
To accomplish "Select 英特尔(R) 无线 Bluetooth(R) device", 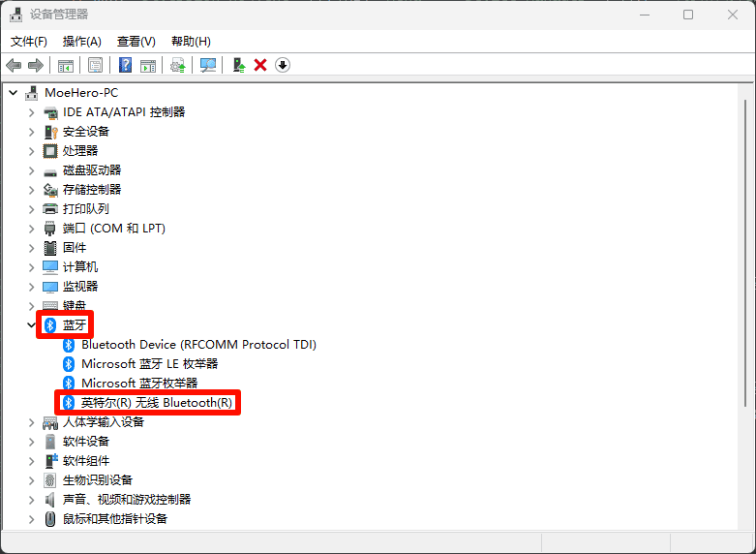I will (157, 403).
